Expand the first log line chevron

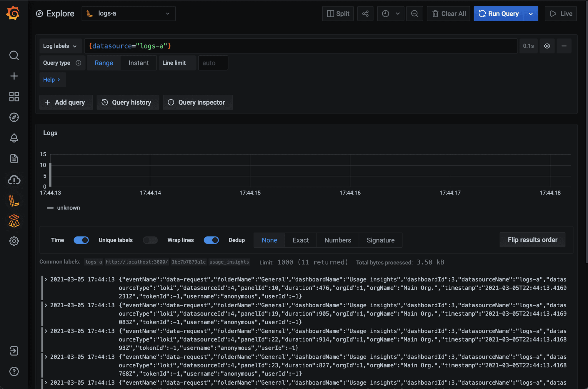pos(46,279)
